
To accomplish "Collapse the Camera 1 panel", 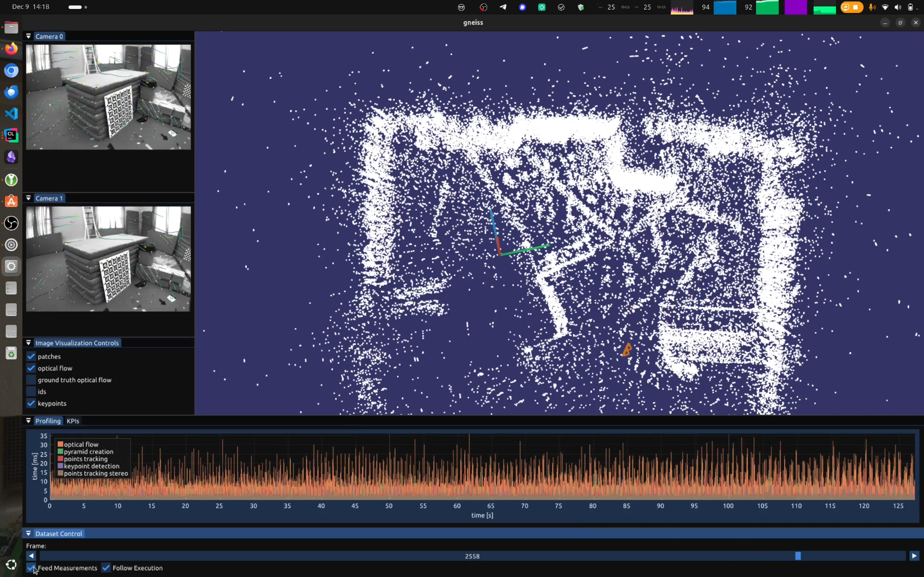I will [29, 198].
